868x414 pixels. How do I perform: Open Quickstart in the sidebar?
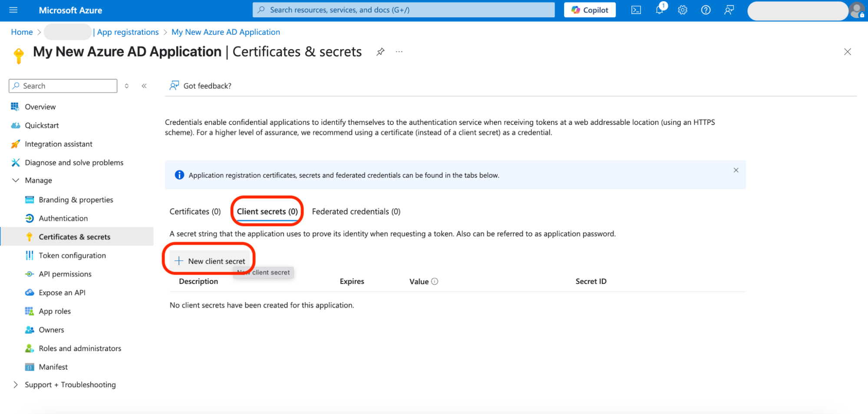[42, 125]
